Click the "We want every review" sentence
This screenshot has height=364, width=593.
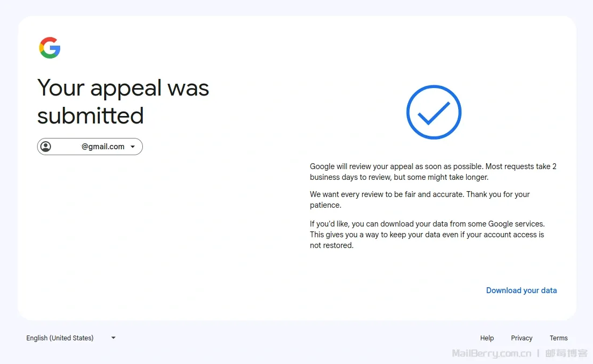(x=420, y=194)
